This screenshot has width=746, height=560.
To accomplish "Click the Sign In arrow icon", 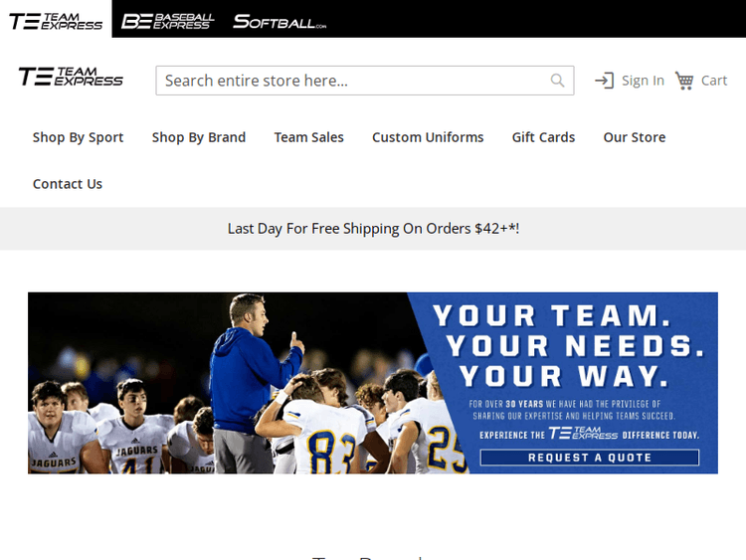I will [604, 81].
